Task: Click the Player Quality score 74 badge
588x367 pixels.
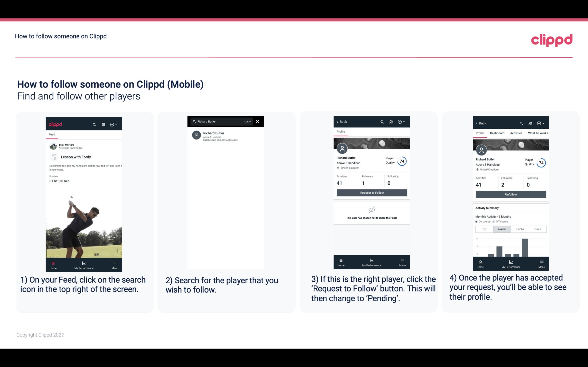Action: click(x=402, y=161)
